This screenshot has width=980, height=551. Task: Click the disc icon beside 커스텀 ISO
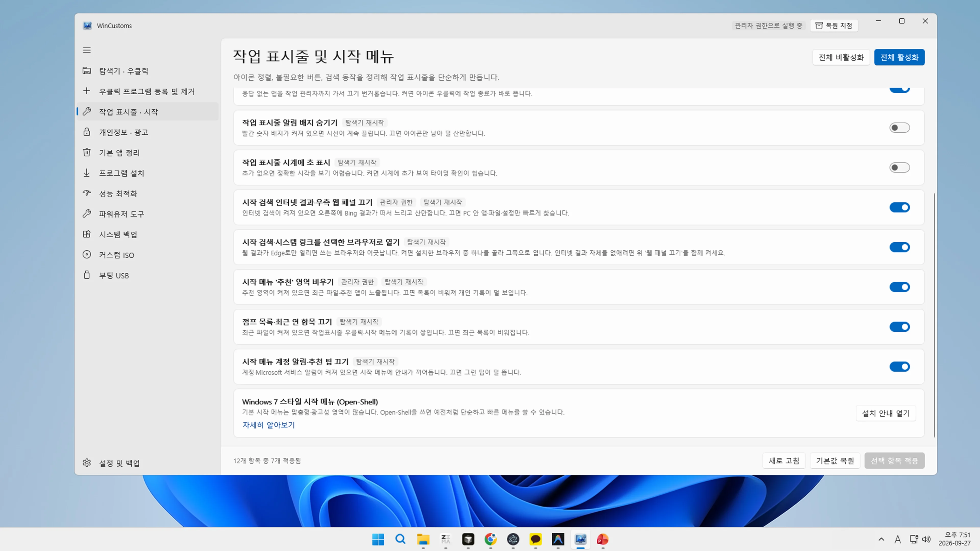(87, 255)
